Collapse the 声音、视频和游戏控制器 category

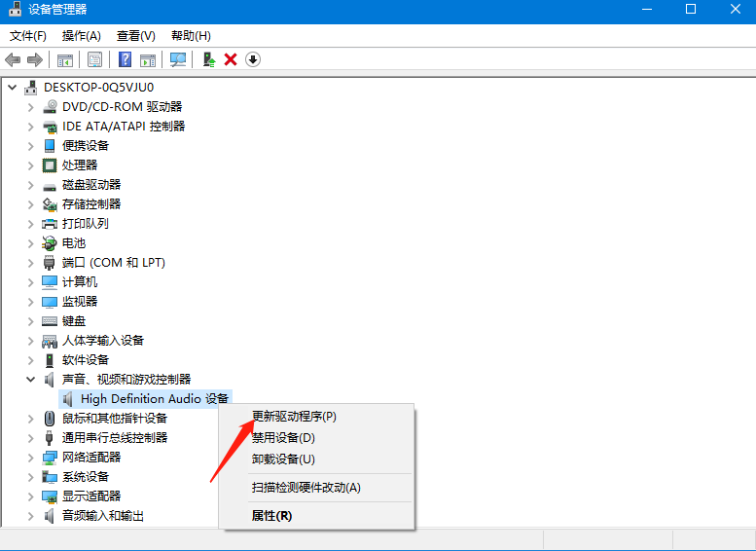pos(30,380)
